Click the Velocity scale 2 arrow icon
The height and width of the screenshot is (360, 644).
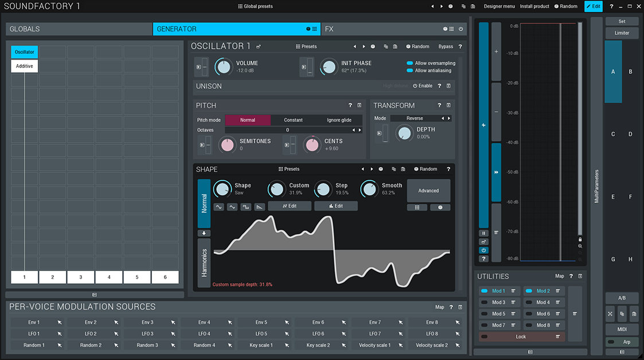click(x=458, y=346)
